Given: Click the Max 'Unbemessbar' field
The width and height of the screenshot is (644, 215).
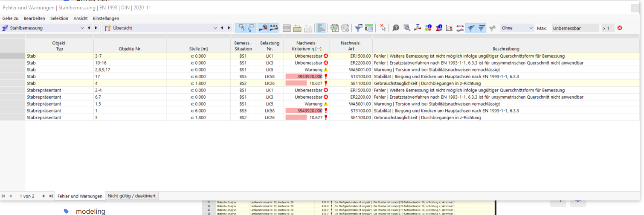Looking at the screenshot, I should [575, 28].
